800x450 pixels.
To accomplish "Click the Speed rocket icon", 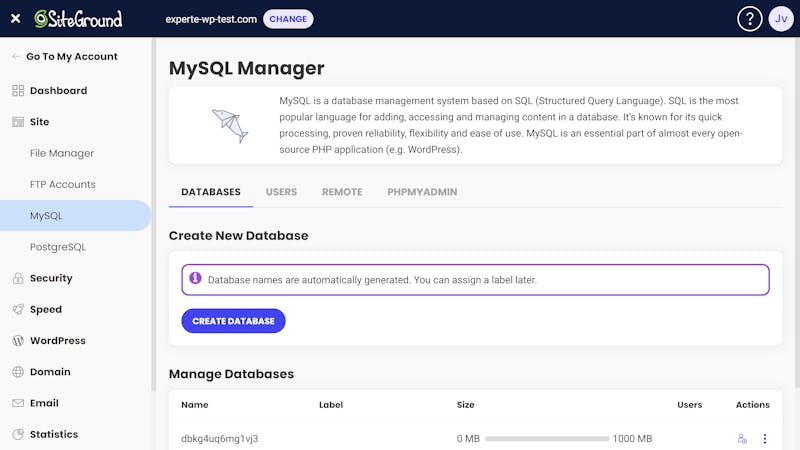I will (x=18, y=309).
